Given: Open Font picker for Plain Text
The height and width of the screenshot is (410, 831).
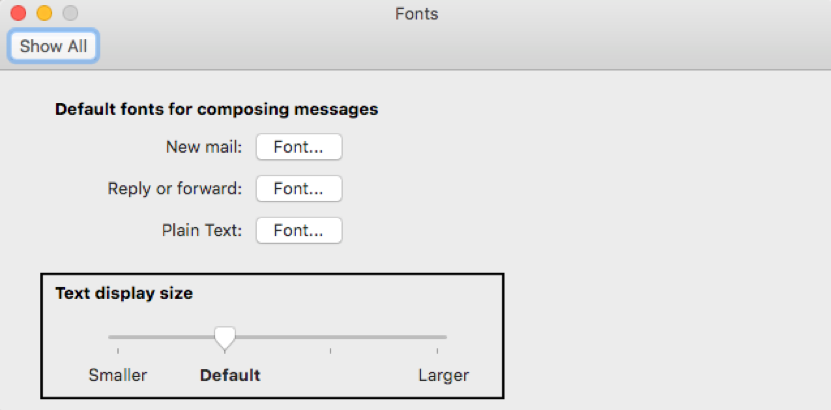Looking at the screenshot, I should [299, 230].
